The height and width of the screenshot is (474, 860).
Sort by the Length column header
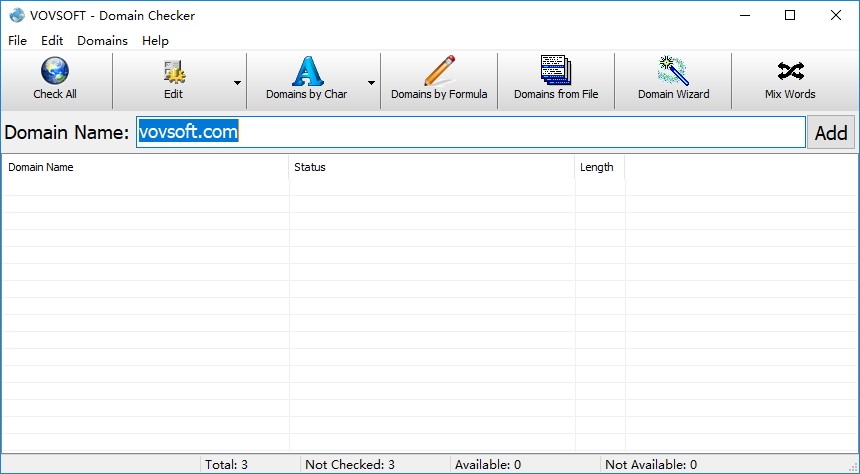point(600,167)
